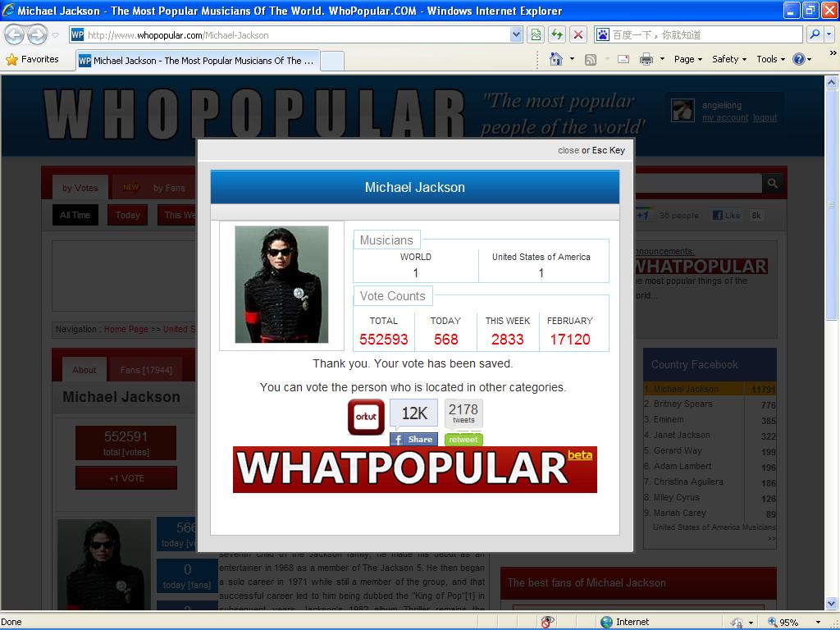Expand the address bar dropdown arrow
Image resolution: width=840 pixels, height=630 pixels.
click(516, 34)
